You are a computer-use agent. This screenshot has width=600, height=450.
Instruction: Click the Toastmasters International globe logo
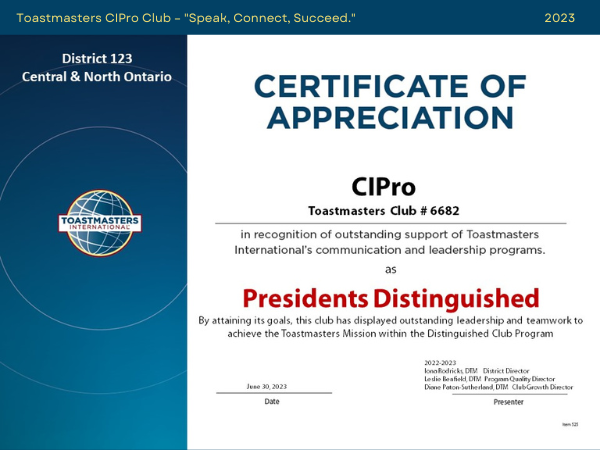click(100, 223)
